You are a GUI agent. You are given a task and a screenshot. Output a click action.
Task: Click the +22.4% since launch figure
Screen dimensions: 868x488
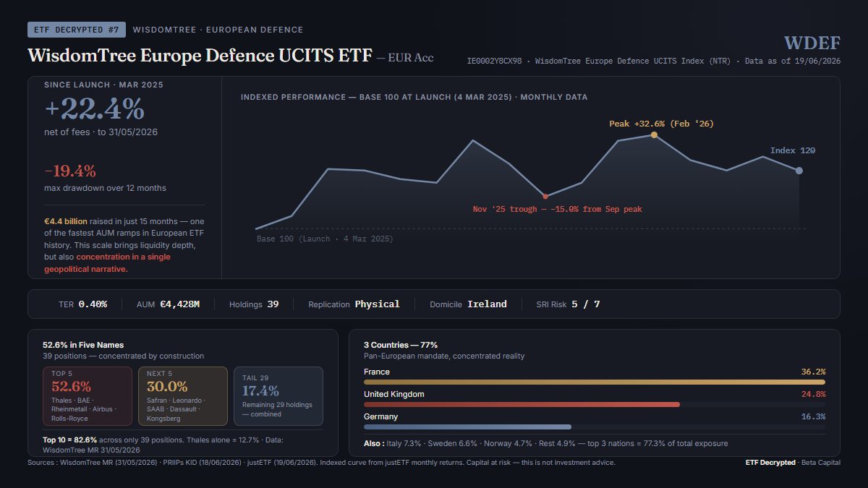(94, 109)
